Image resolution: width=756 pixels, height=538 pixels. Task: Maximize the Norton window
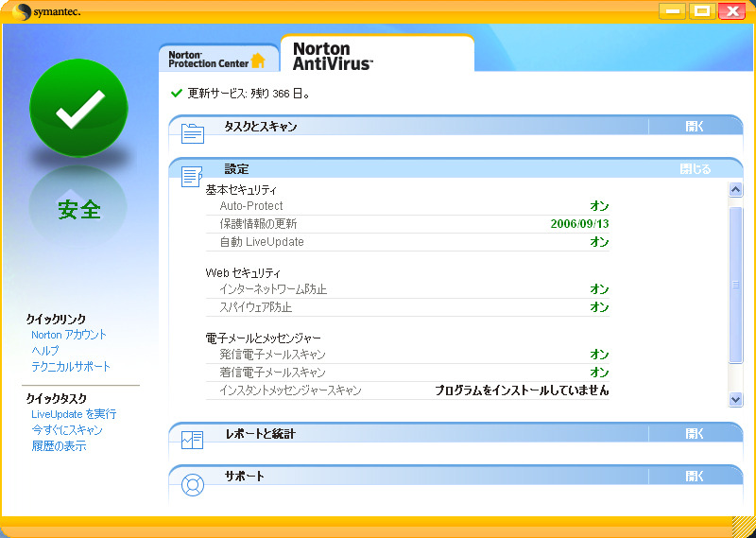point(702,11)
